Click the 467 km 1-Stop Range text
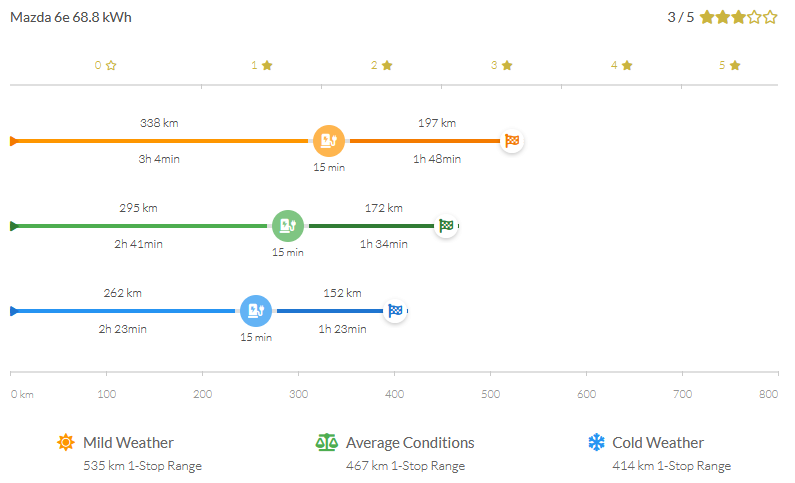 (x=405, y=466)
